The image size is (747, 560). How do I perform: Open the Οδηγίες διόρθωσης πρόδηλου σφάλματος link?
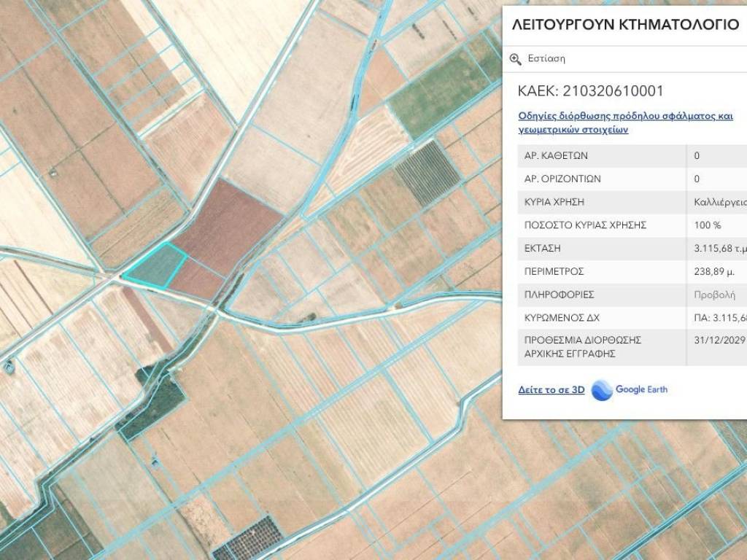[625, 122]
